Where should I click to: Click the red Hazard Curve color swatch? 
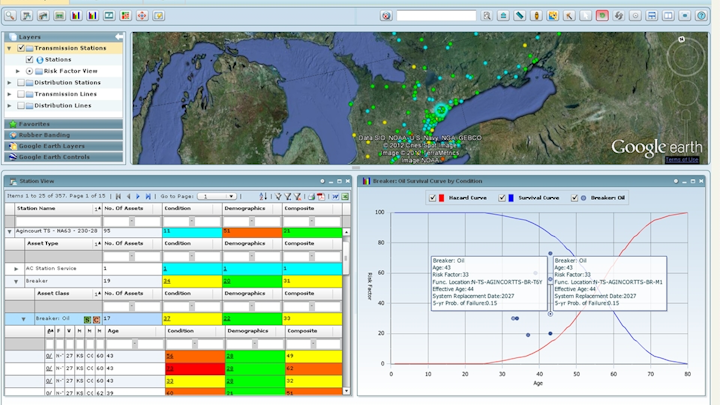coord(441,198)
